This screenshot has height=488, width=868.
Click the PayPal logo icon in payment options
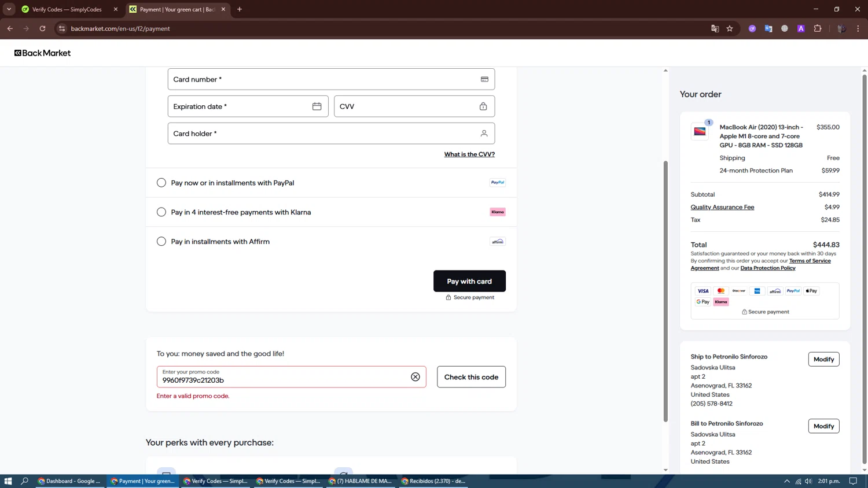point(498,183)
